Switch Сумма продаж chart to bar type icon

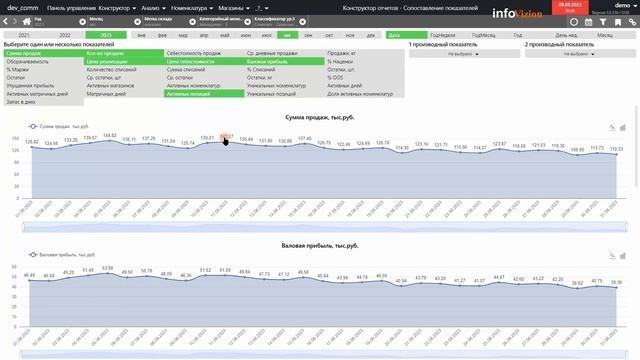click(623, 128)
